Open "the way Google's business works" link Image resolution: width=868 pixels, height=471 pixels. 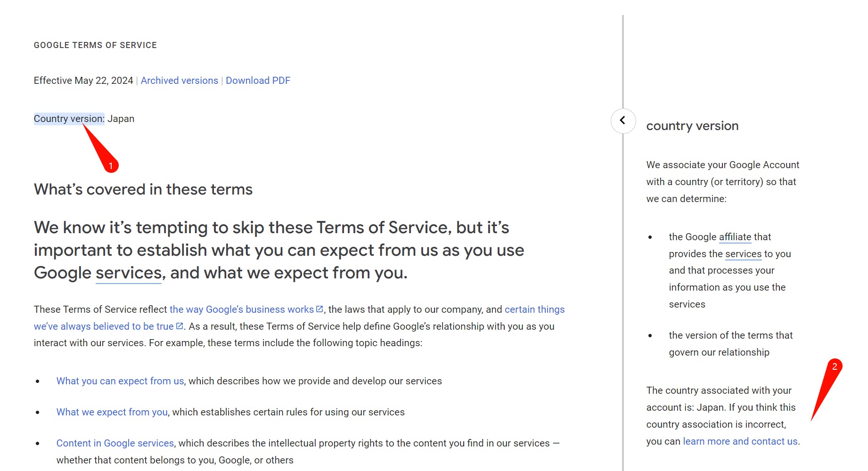241,309
